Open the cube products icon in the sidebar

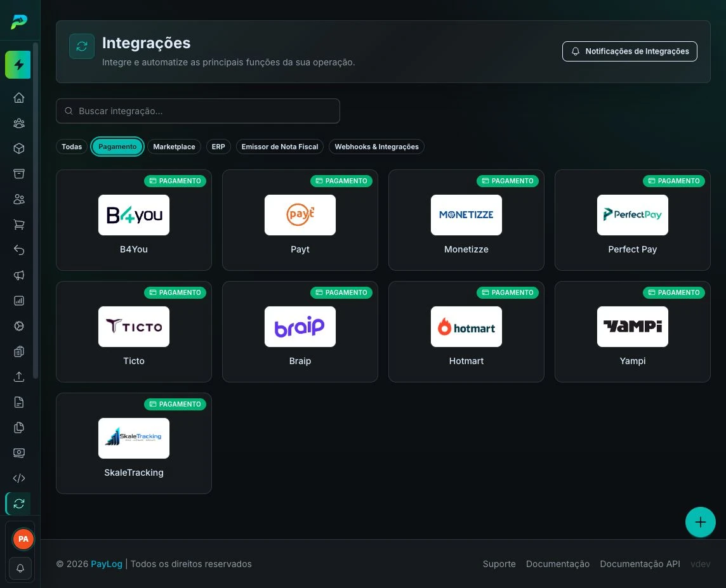click(19, 148)
